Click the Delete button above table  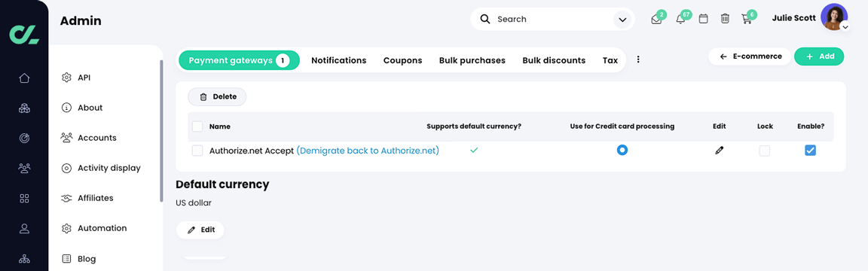coord(218,97)
